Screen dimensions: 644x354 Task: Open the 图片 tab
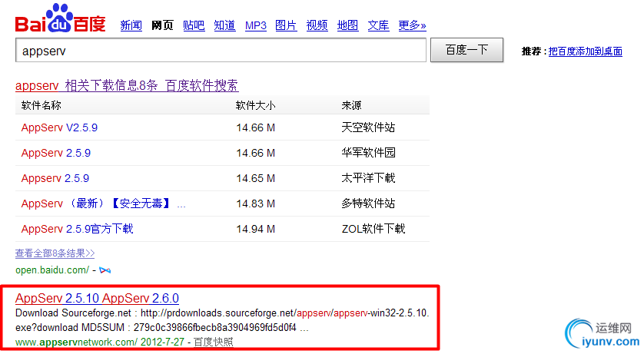pos(286,25)
